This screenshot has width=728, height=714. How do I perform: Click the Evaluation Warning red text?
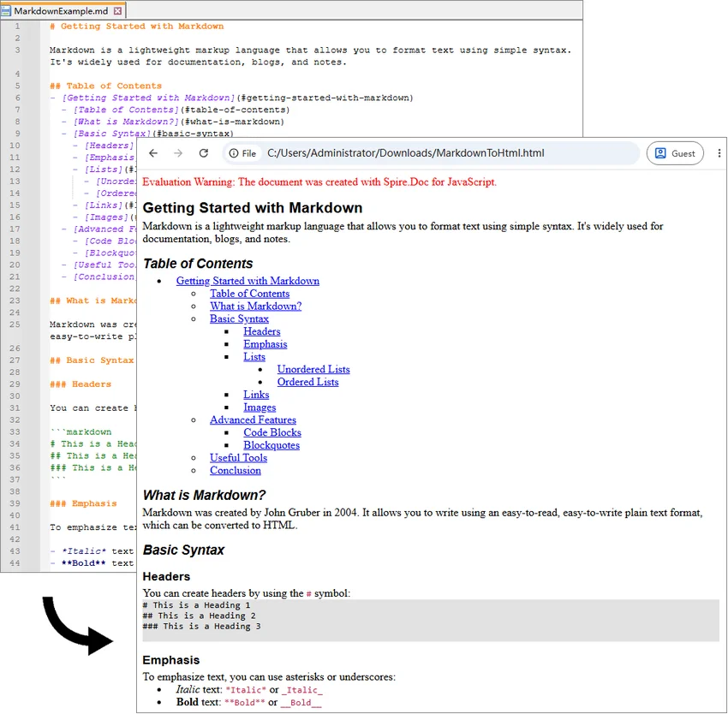(319, 182)
